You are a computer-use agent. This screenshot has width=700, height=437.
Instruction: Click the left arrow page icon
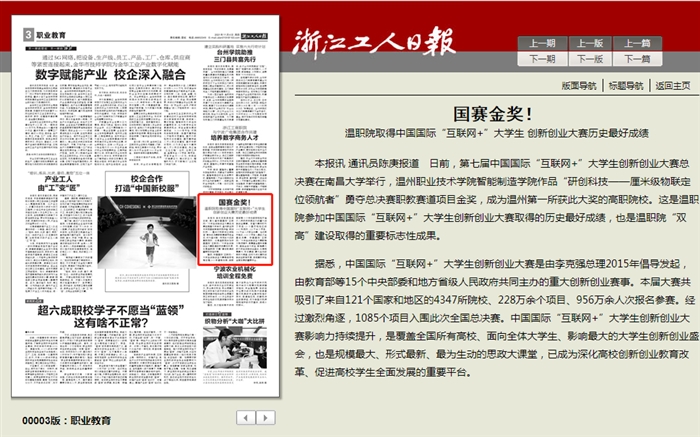point(245,416)
